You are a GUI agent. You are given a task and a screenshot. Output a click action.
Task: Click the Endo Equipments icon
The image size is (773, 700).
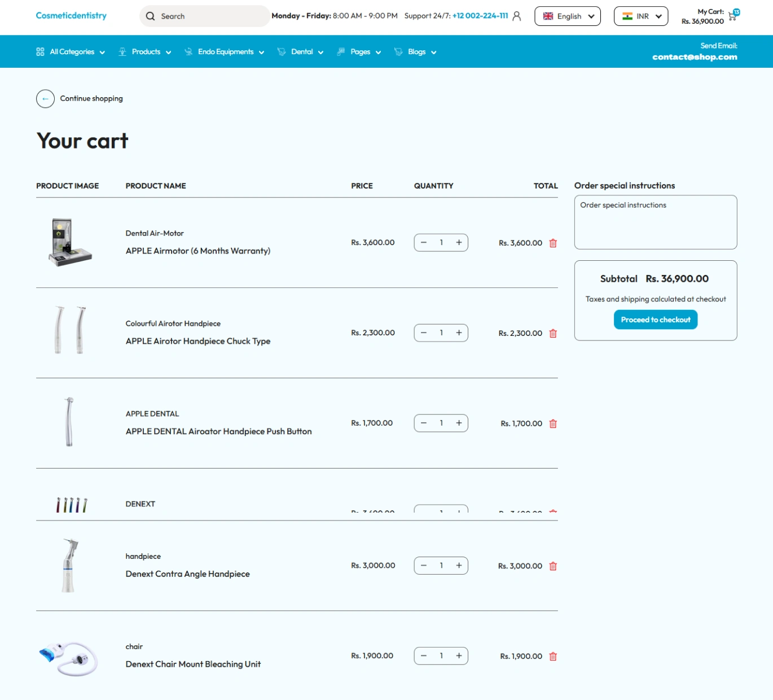188,52
